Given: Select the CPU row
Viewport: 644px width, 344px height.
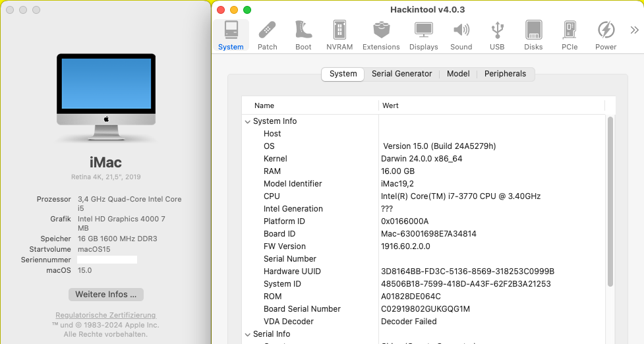Looking at the screenshot, I should [424, 196].
